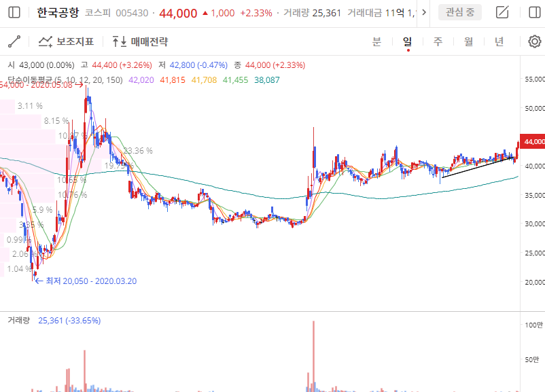Open 보조지표 indicators menu

click(x=66, y=41)
